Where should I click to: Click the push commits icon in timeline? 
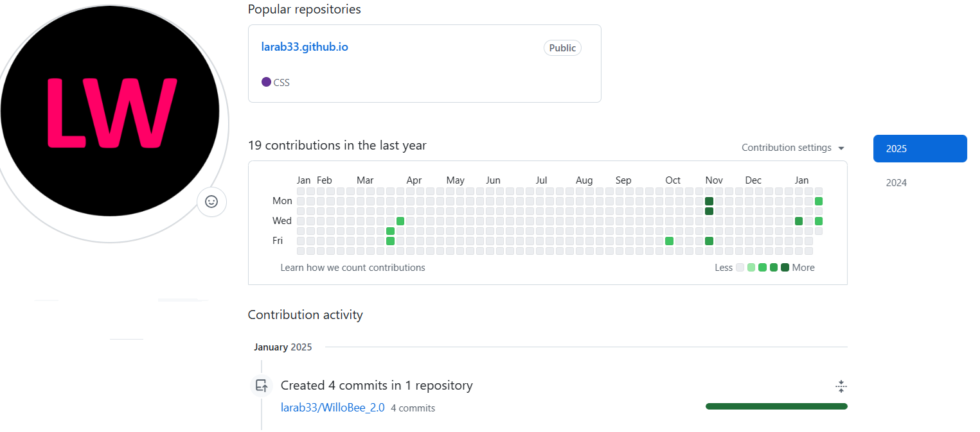point(261,386)
